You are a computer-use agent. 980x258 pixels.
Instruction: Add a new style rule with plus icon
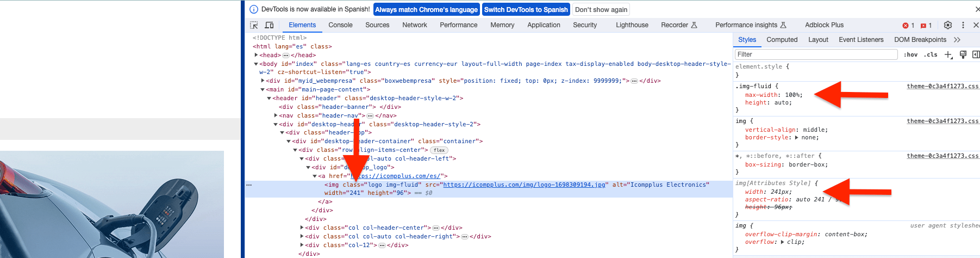click(x=948, y=54)
